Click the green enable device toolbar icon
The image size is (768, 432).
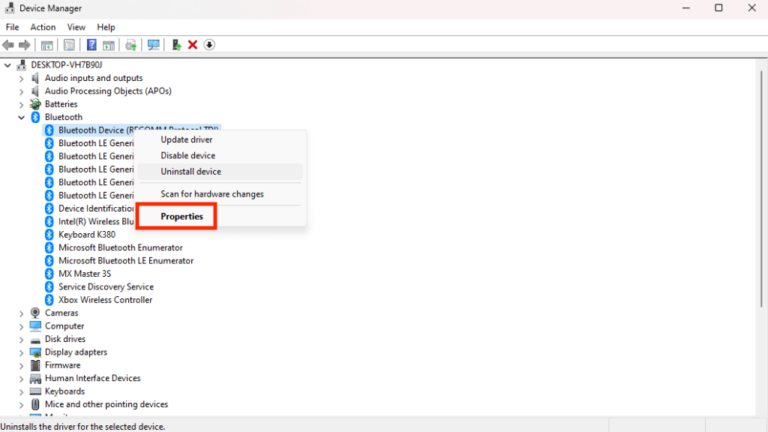coord(176,45)
